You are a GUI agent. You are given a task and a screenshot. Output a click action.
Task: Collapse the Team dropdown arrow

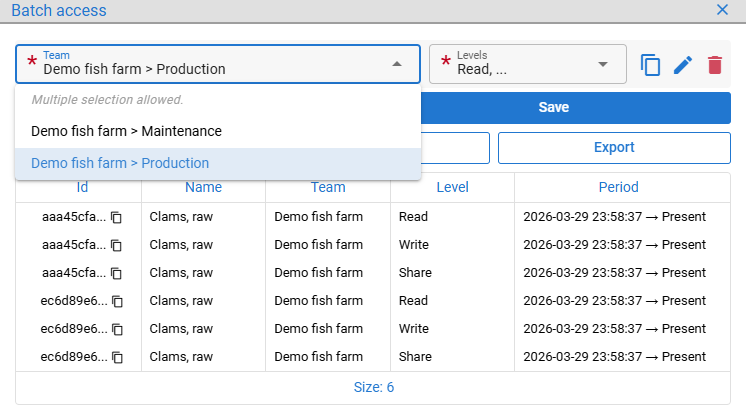[397, 64]
